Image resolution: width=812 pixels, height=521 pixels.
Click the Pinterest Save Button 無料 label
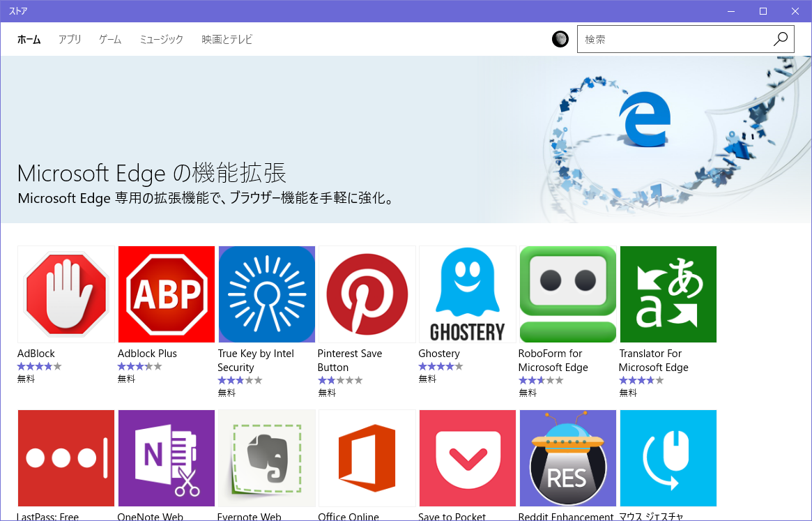[327, 393]
